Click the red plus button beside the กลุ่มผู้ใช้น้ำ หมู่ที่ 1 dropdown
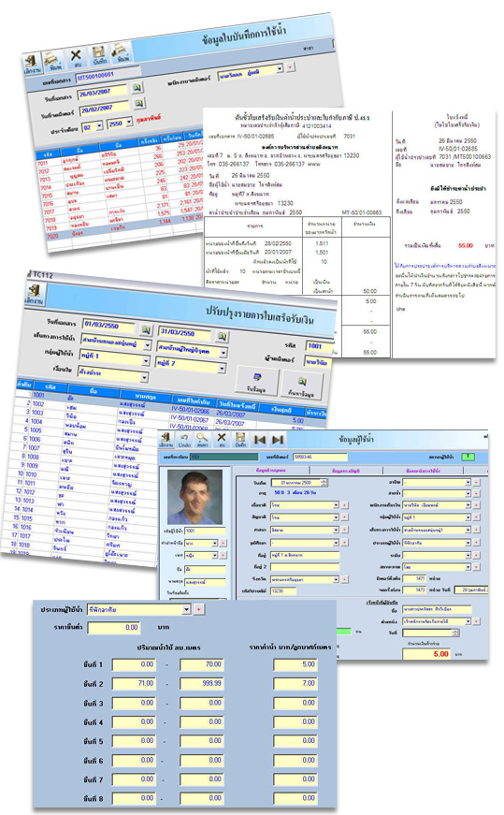Screen dimensions: 504x815 [477, 517]
